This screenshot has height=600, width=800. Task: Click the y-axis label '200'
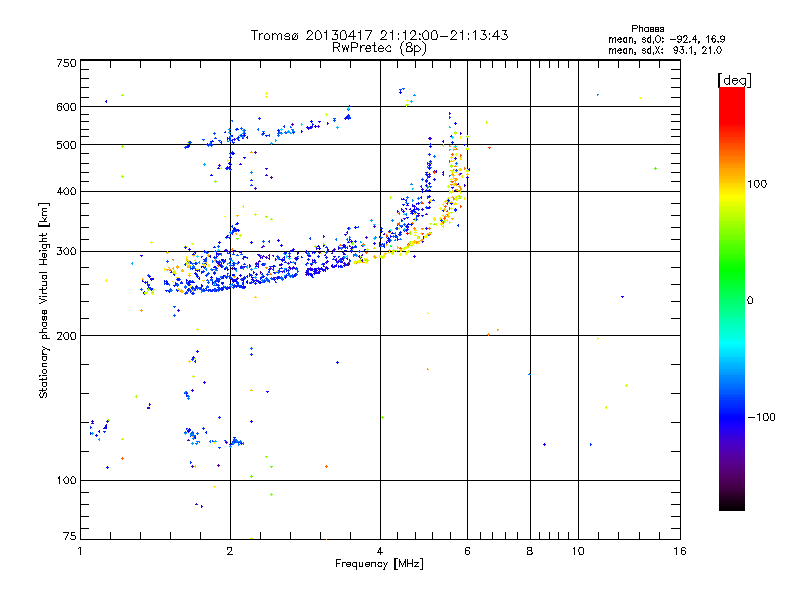[x=66, y=336]
